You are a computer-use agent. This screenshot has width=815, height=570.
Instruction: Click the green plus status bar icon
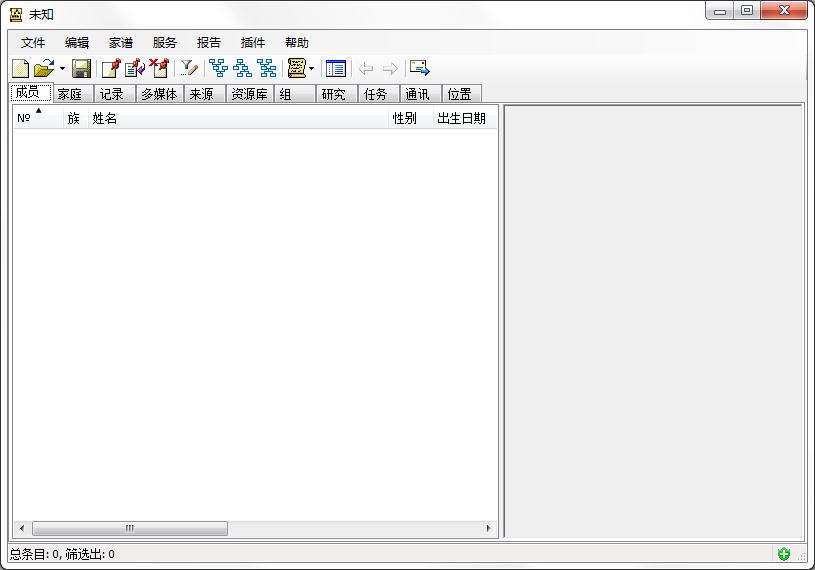784,554
